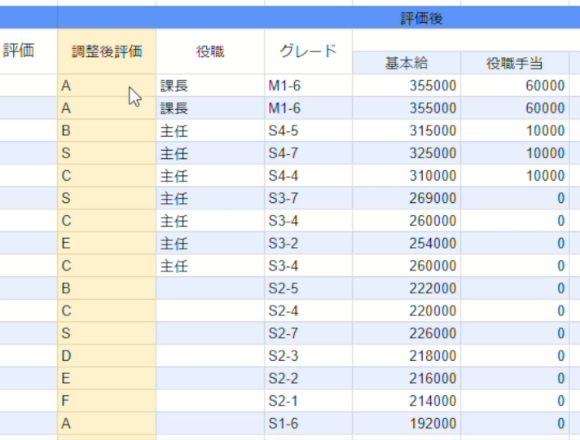Select the base salary cell 254000

coord(406,243)
